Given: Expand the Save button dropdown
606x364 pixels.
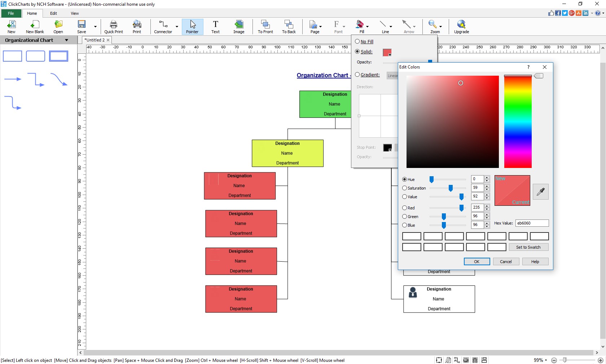Looking at the screenshot, I should click(95, 27).
